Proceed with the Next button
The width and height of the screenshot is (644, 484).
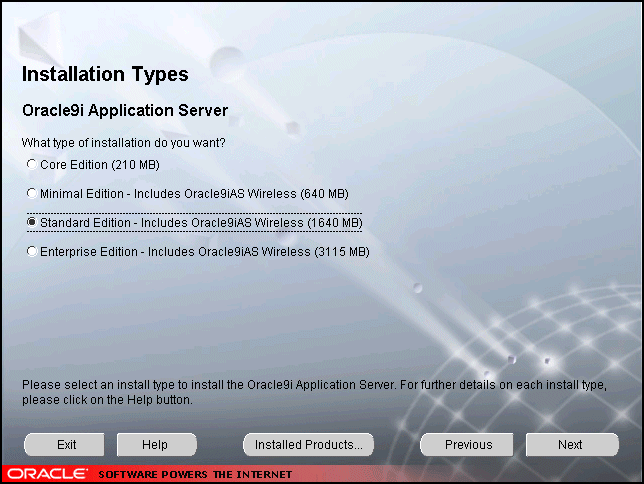point(572,445)
